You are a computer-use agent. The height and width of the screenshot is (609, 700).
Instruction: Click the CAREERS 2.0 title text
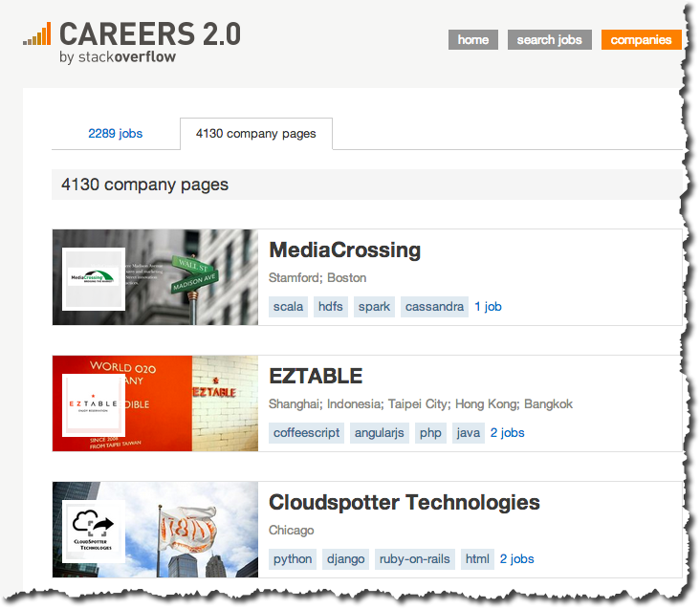click(150, 33)
